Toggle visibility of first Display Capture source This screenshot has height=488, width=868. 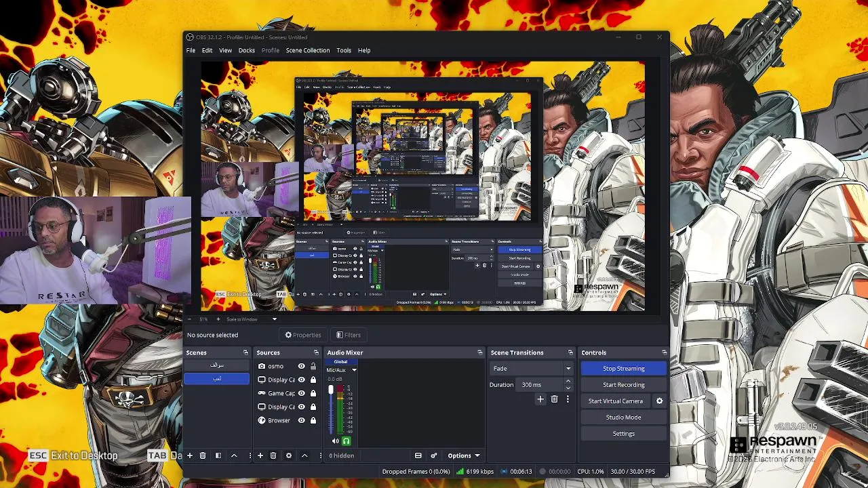(x=302, y=380)
